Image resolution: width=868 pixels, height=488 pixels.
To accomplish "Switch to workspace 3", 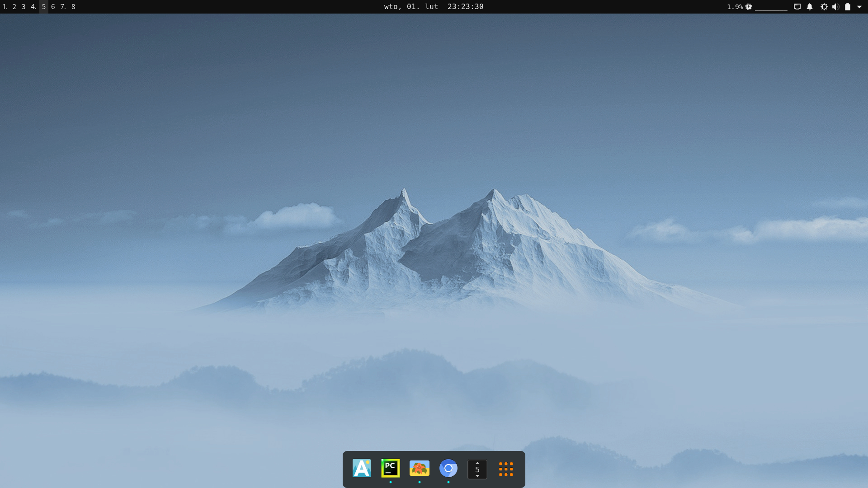I will pos(24,7).
